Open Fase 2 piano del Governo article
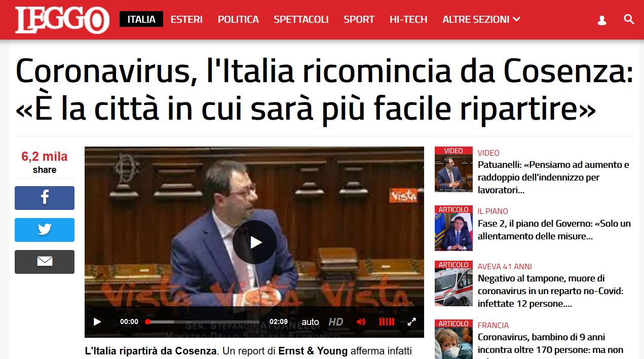 [554, 230]
